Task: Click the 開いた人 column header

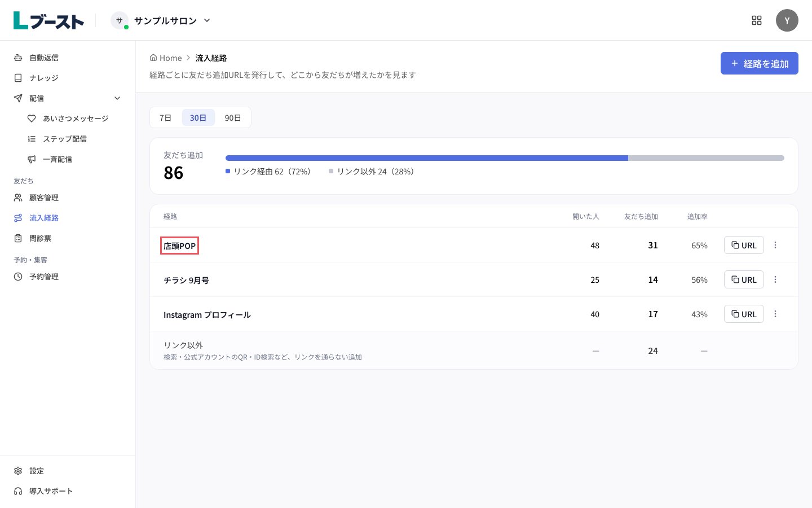Action: click(586, 216)
